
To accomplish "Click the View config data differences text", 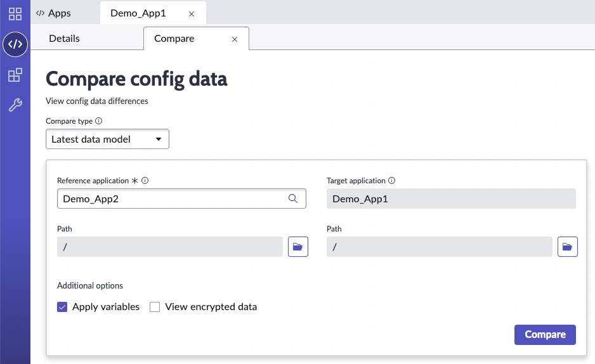I will (97, 101).
